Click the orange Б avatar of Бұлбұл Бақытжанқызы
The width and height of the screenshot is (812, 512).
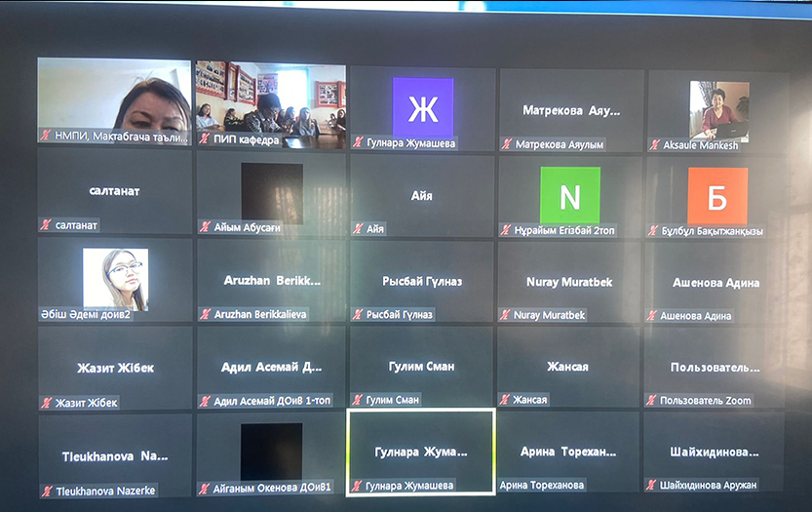(716, 196)
